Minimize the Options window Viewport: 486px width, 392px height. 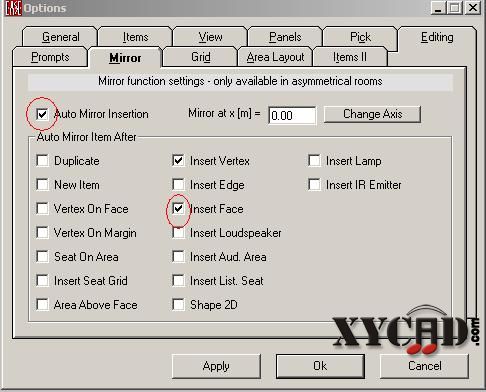click(438, 8)
